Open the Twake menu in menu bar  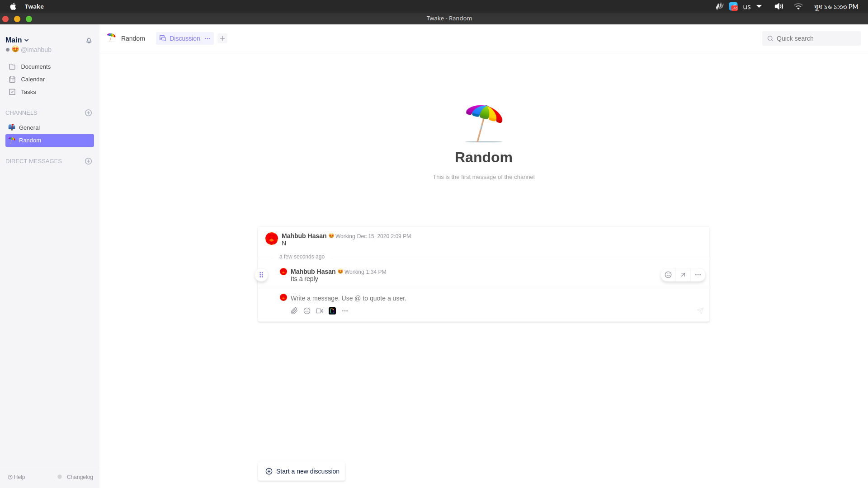34,6
